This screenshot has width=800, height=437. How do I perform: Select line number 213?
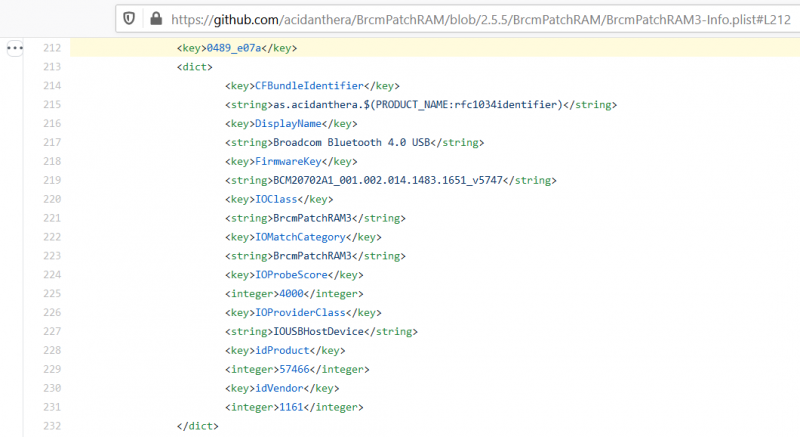(52, 67)
